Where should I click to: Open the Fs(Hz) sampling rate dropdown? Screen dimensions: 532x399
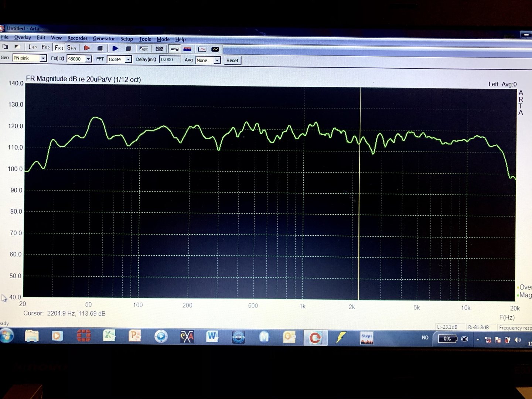(x=88, y=59)
